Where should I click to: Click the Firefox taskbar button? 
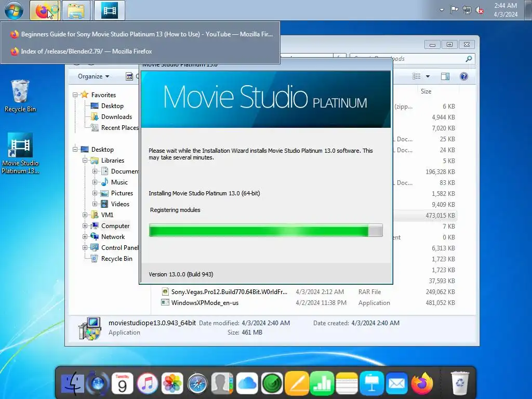pos(45,10)
